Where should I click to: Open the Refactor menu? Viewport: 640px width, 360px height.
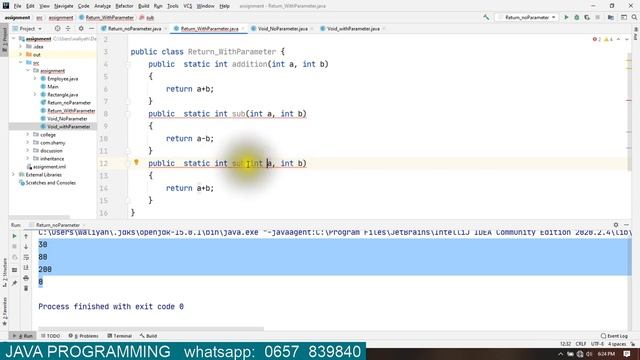point(124,6)
